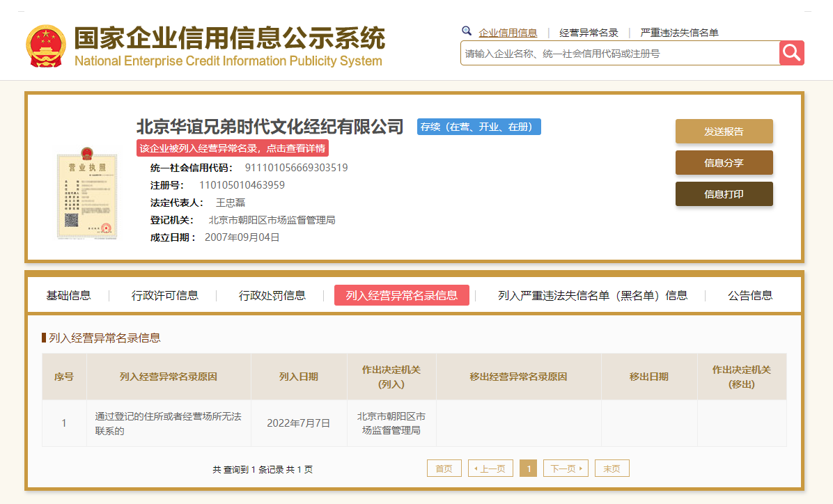This screenshot has height=504, width=833.
Task: Click the reason cell 通过登记的住所或者经营场所无法联系的
Action: pos(169,423)
